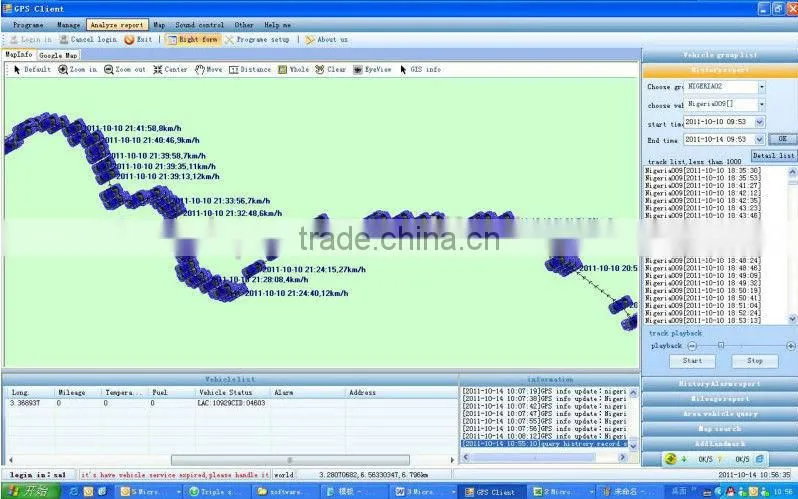The image size is (798, 499).
Task: Start track playback
Action: (x=692, y=361)
